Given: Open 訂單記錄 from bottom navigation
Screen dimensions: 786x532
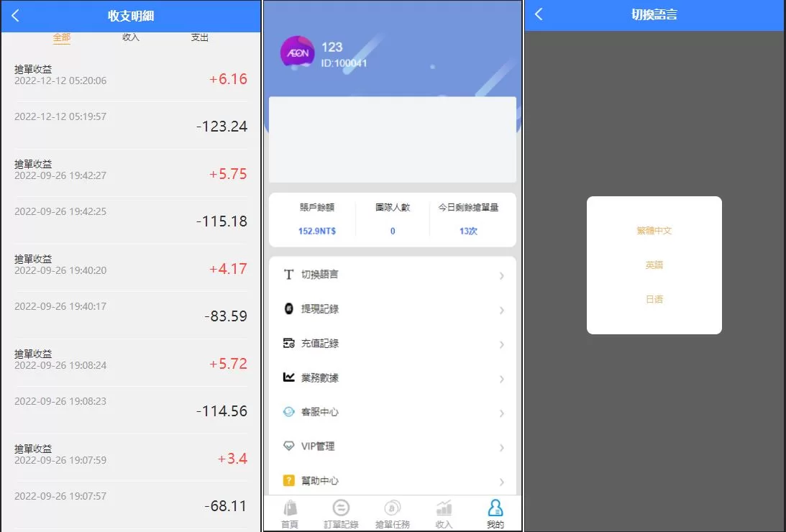Looking at the screenshot, I should coord(341,515).
